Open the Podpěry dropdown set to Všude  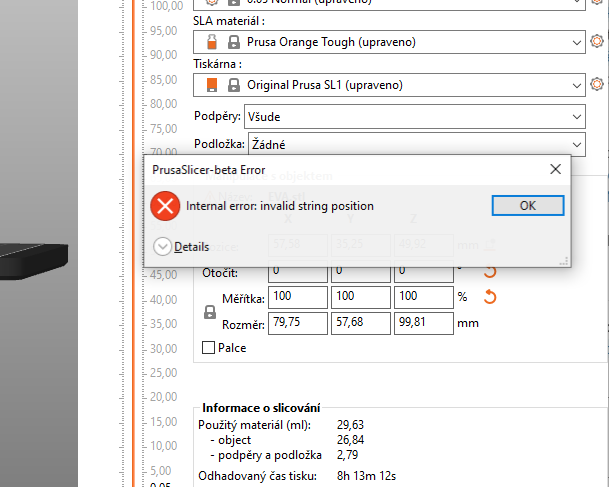pos(415,117)
